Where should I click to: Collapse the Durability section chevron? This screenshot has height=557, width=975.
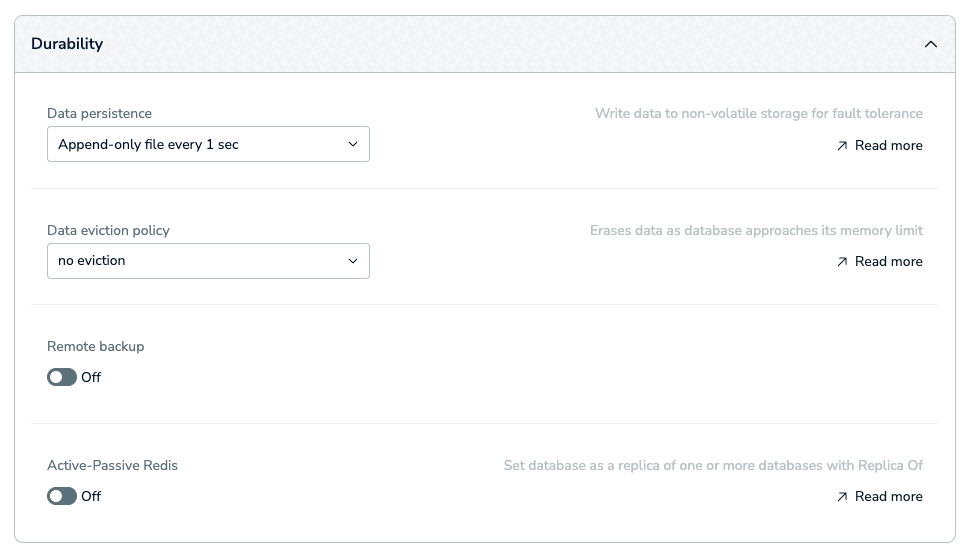click(930, 44)
